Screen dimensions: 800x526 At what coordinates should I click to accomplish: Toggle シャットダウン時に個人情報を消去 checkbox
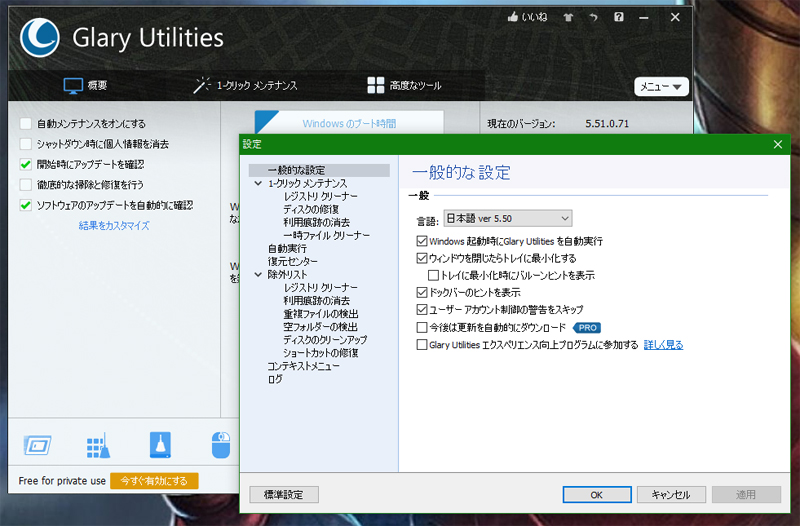pos(26,144)
